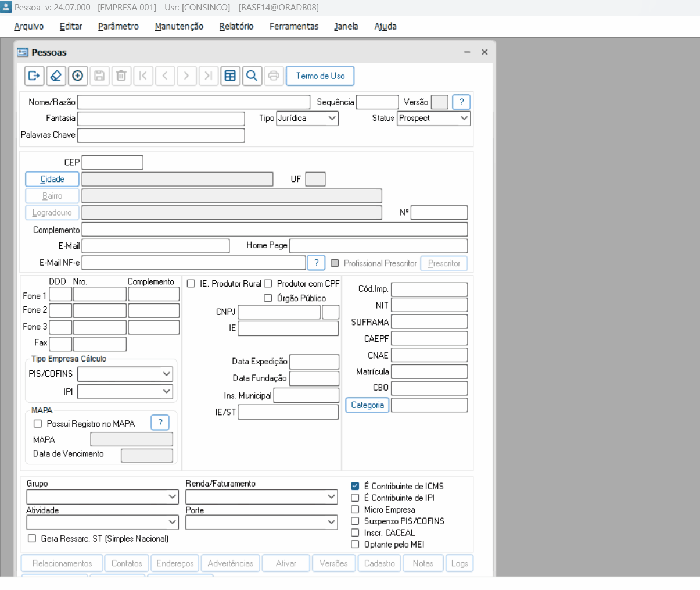Click the table grid view icon
700x590 pixels.
pos(230,76)
